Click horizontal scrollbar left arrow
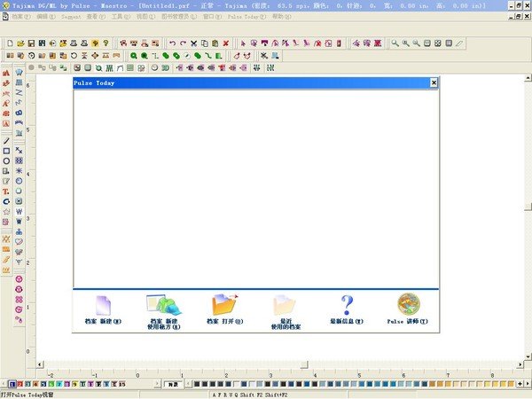Screen dimensions: 532x399 pos(40,364)
